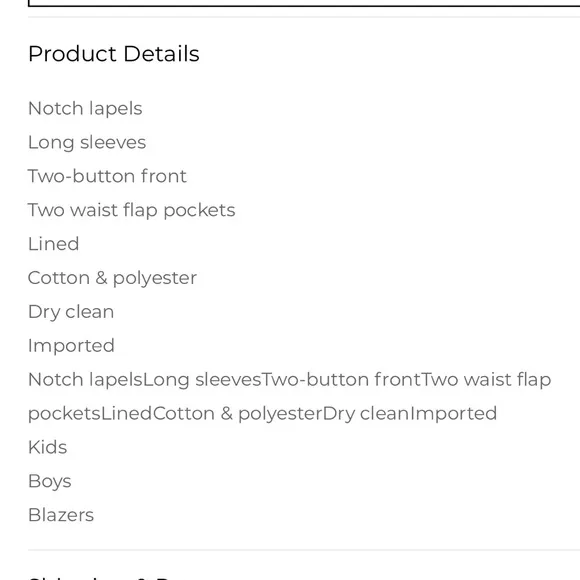Click the divider line under Blazers
Viewport: 580px width, 580px height.
click(304, 550)
